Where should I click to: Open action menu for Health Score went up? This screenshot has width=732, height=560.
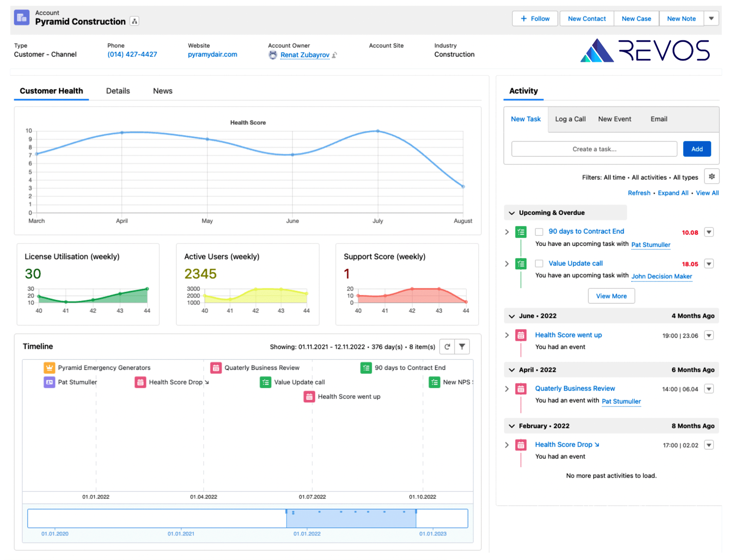[x=709, y=335]
